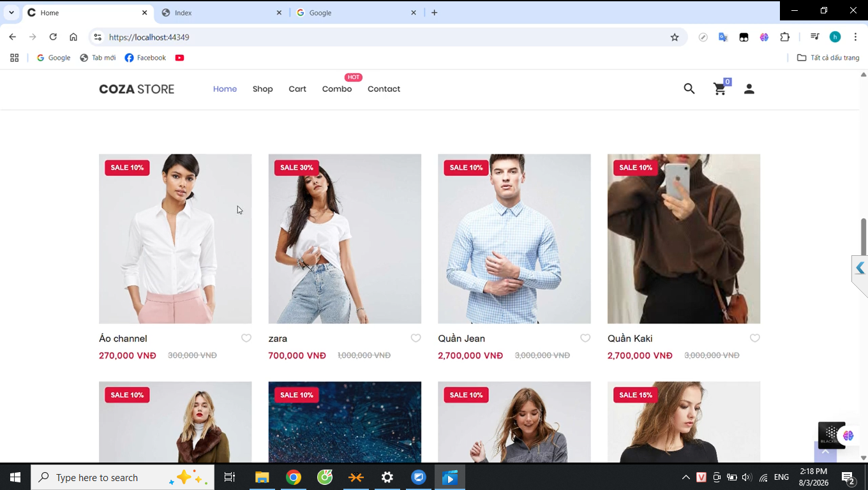Open the brown sweater Quần Kaki image

point(684,239)
